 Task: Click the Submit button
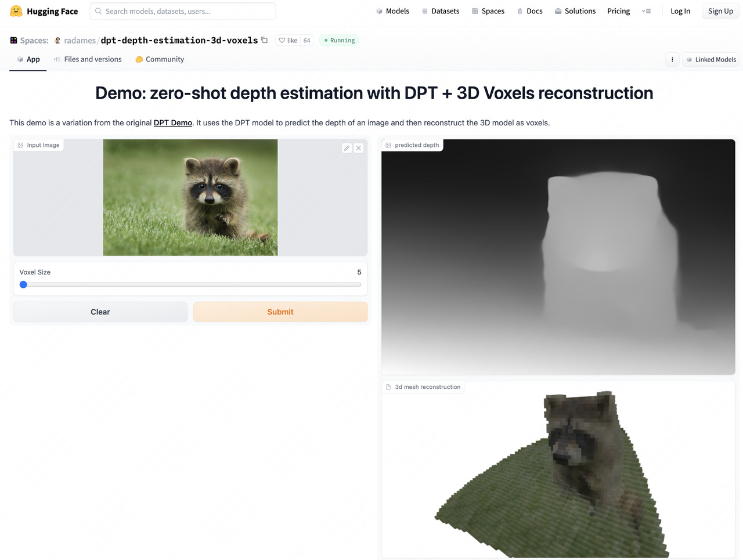(x=280, y=312)
